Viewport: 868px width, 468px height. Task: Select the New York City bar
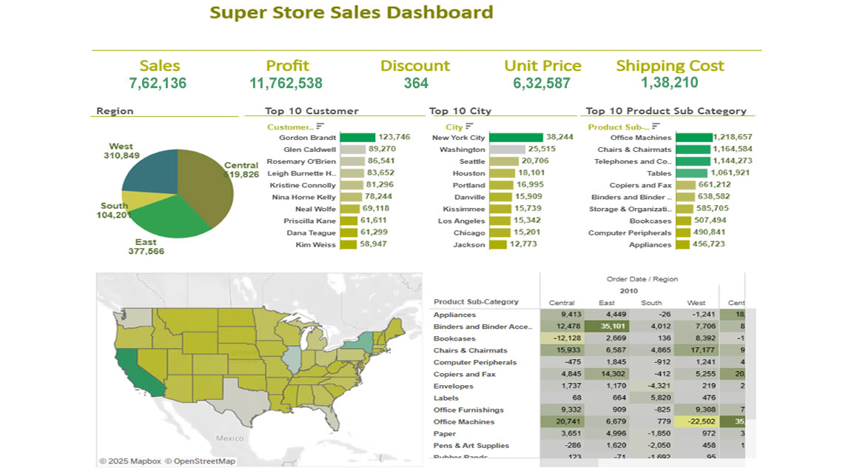[516, 138]
